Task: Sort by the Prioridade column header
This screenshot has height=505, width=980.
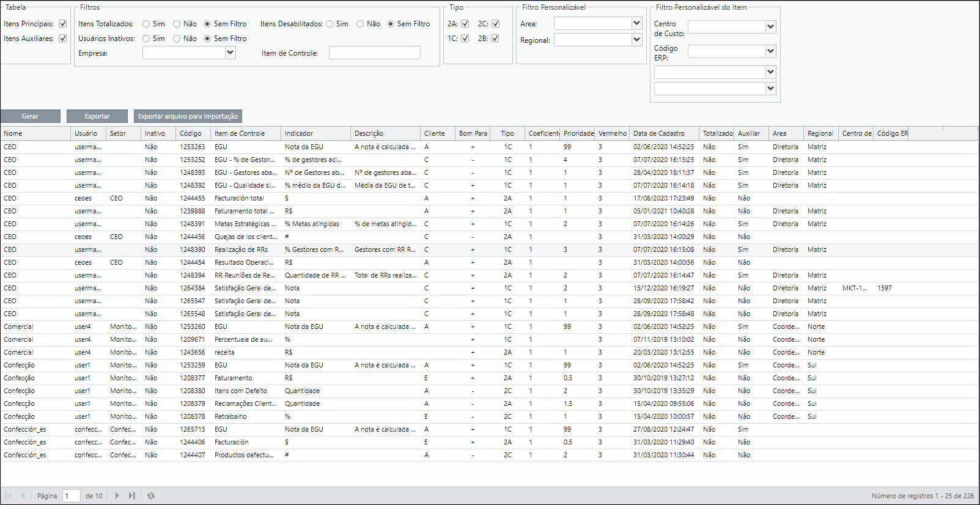Action: (578, 133)
